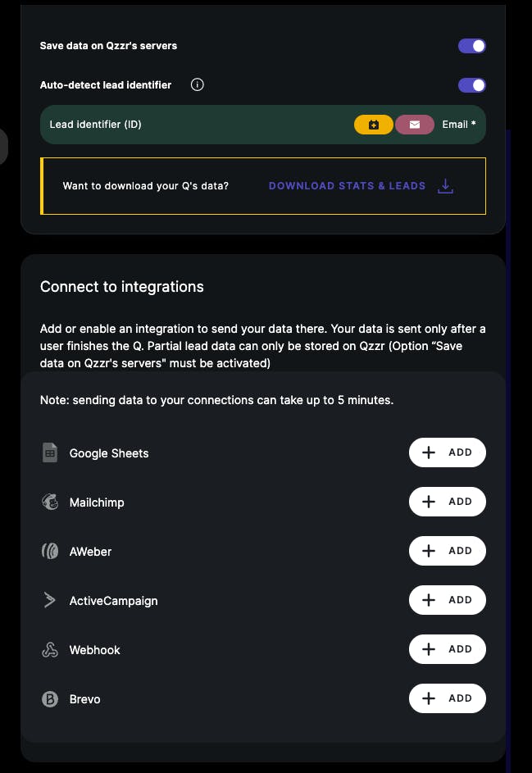Add the Google Sheets integration

click(448, 452)
